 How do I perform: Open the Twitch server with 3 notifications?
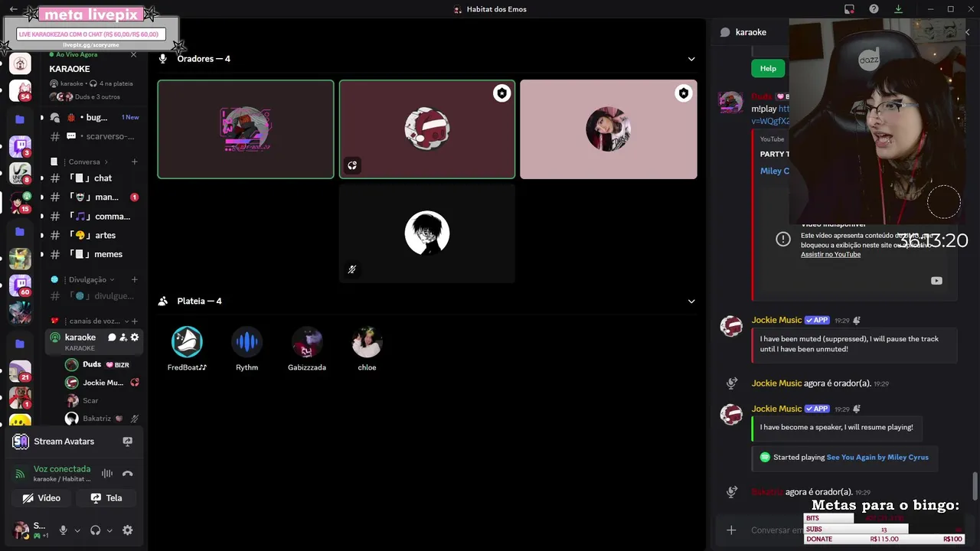[x=20, y=146]
